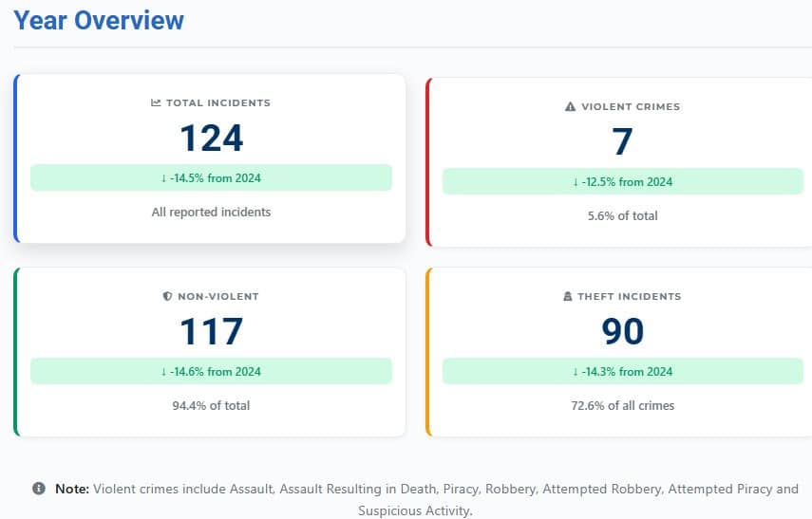
Task: Click the down arrow in the -14.6% badge
Action: 164,371
